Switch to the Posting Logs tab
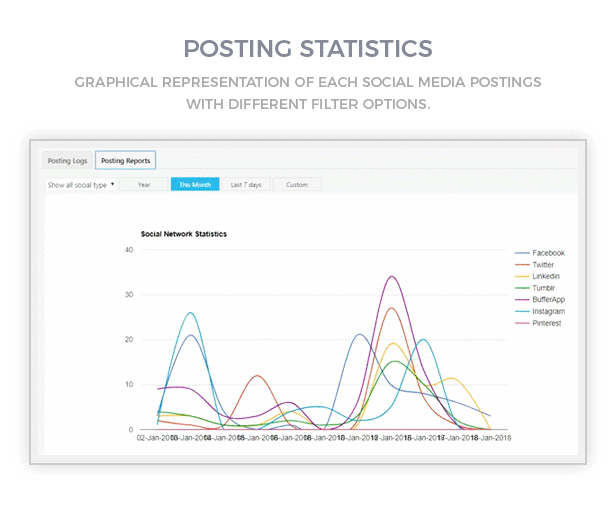Image resolution: width=616 pixels, height=505 pixels. 68,160
